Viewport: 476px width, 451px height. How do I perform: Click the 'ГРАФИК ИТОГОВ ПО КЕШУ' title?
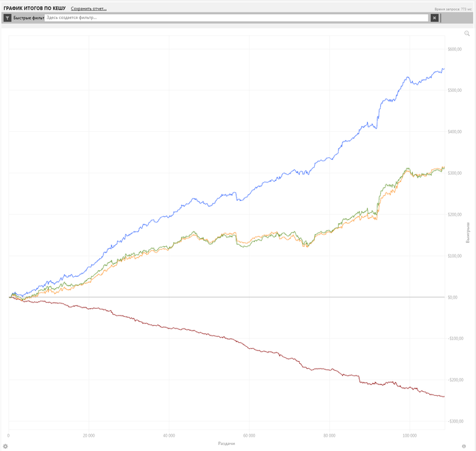(35, 8)
